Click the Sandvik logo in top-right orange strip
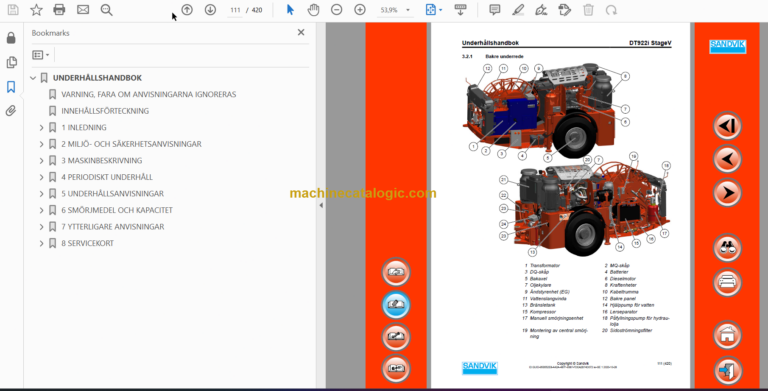This screenshot has height=391, width=768. coord(727,46)
